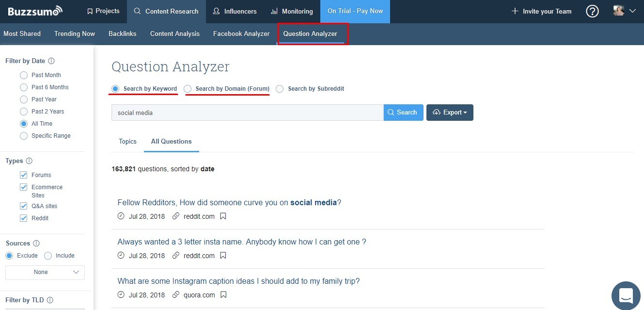Click the 'social media' search input field
Viewport: 644px width, 310px height.
248,113
